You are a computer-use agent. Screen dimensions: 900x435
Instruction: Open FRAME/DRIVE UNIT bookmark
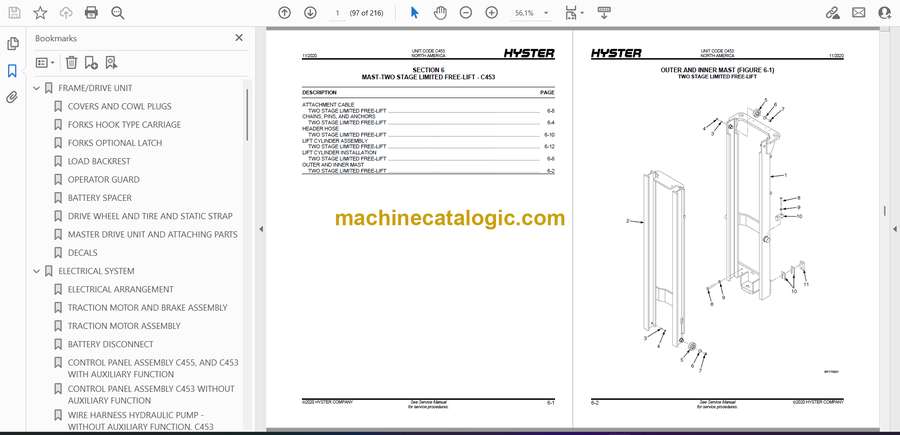point(95,88)
